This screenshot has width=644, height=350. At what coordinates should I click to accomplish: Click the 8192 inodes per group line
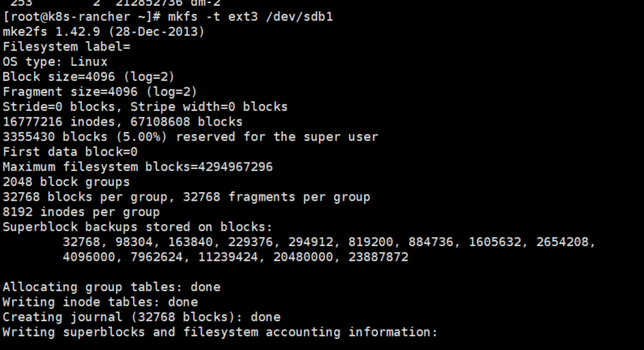[x=81, y=212]
